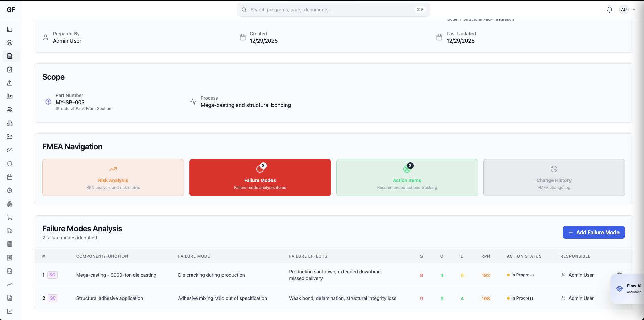Open the shield icon in sidebar

pyautogui.click(x=10, y=164)
